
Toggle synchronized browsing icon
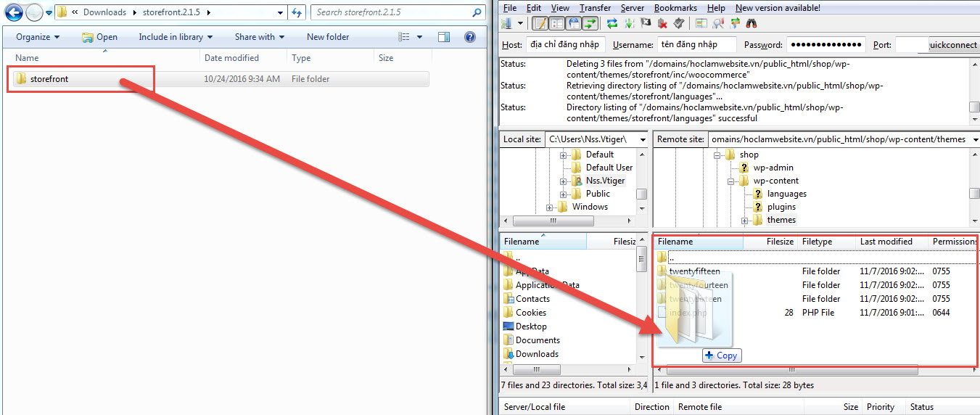(x=735, y=23)
